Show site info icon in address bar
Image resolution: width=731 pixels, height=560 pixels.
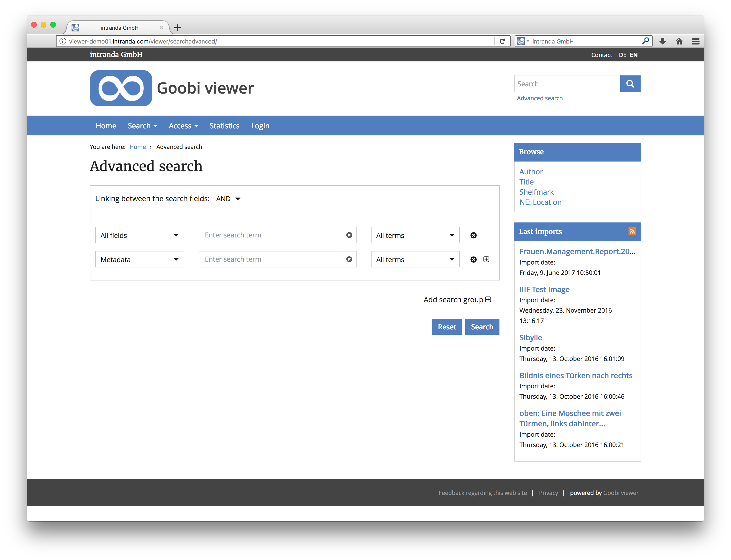tap(63, 41)
